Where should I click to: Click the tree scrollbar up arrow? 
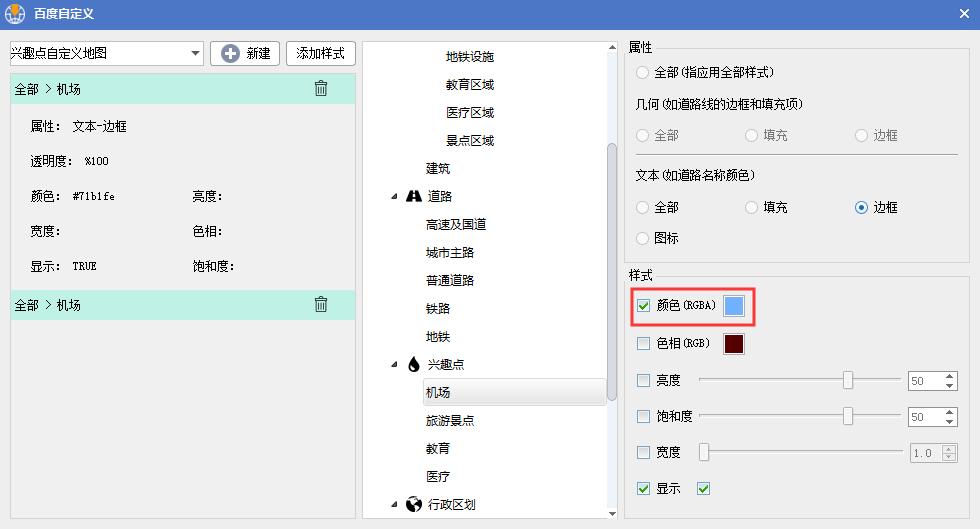[612, 48]
